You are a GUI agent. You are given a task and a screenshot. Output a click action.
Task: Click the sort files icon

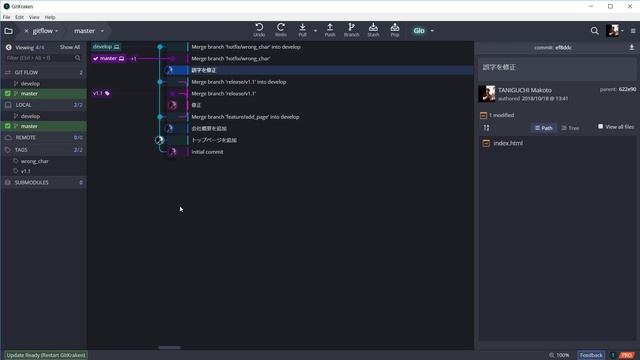(487, 128)
